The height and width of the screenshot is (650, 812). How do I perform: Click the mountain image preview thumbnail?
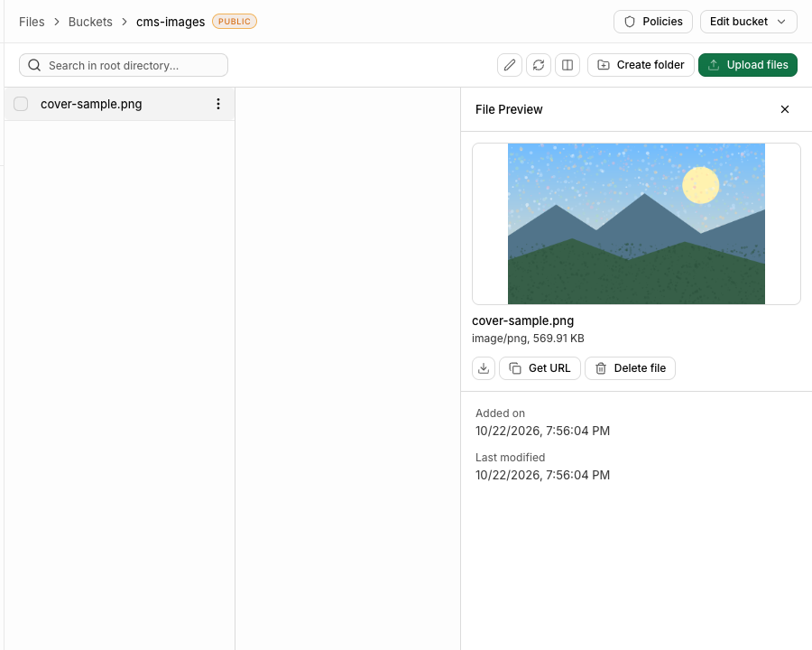click(x=636, y=224)
